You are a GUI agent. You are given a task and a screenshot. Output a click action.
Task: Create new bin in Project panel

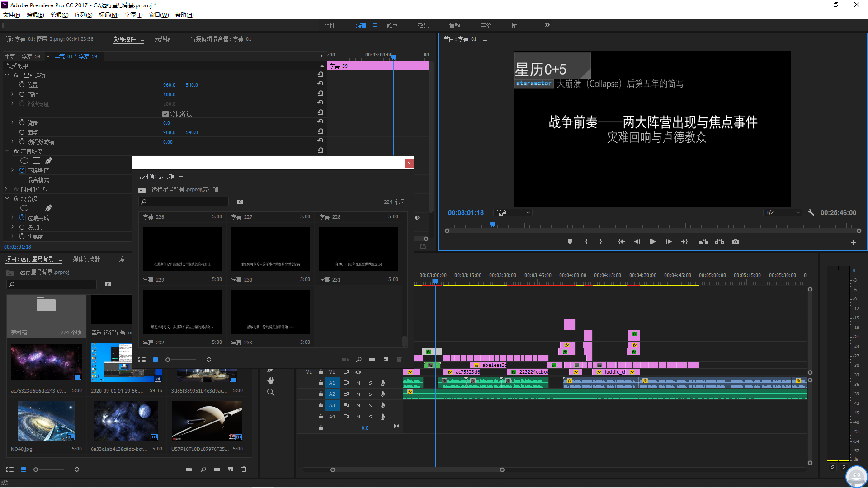click(217, 469)
